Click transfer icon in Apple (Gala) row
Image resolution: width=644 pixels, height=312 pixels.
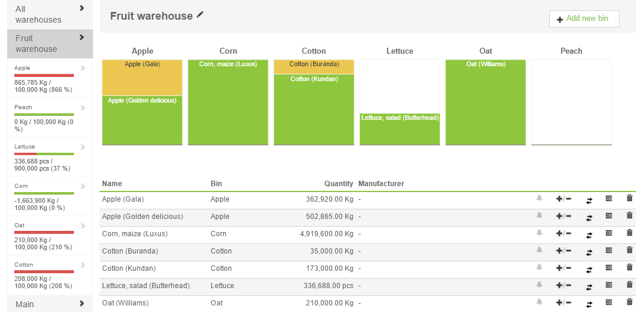tap(589, 199)
